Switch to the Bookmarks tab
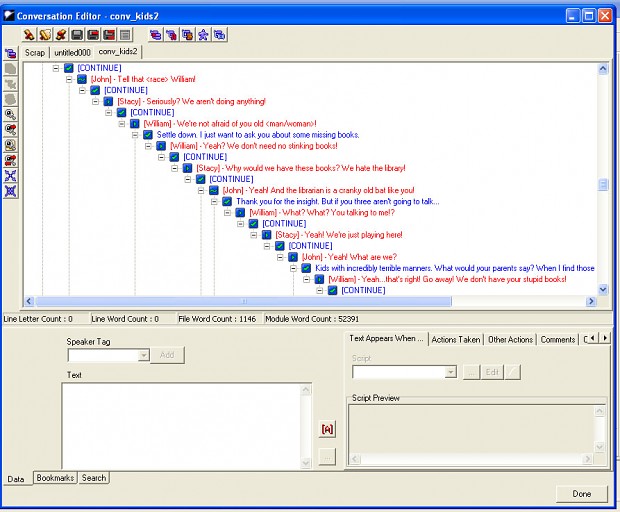The image size is (620, 512). [x=55, y=478]
